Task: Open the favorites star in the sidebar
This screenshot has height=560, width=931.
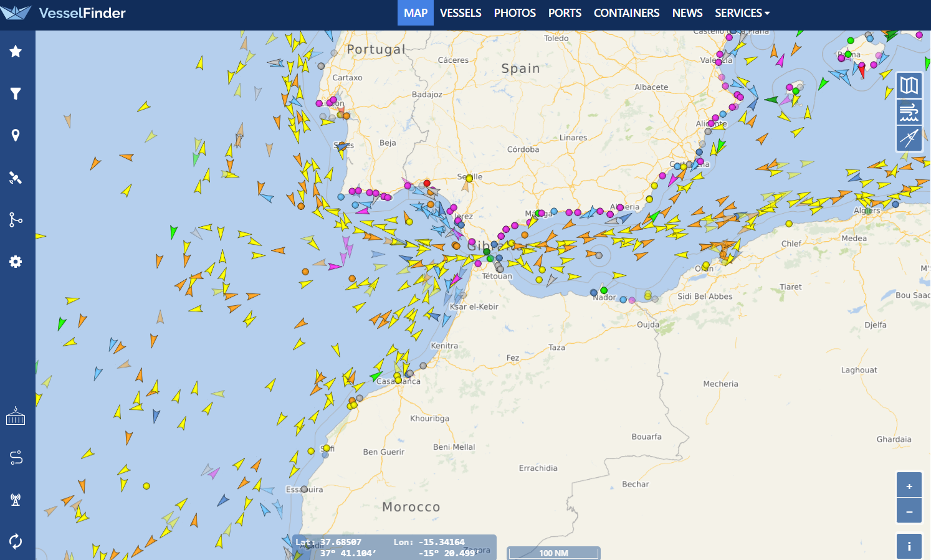Action: (16, 51)
